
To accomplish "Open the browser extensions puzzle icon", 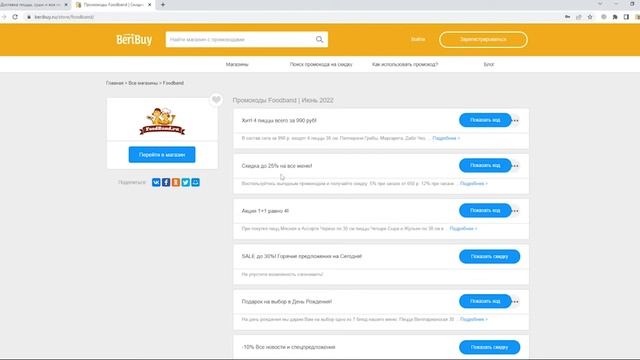I will (615, 17).
